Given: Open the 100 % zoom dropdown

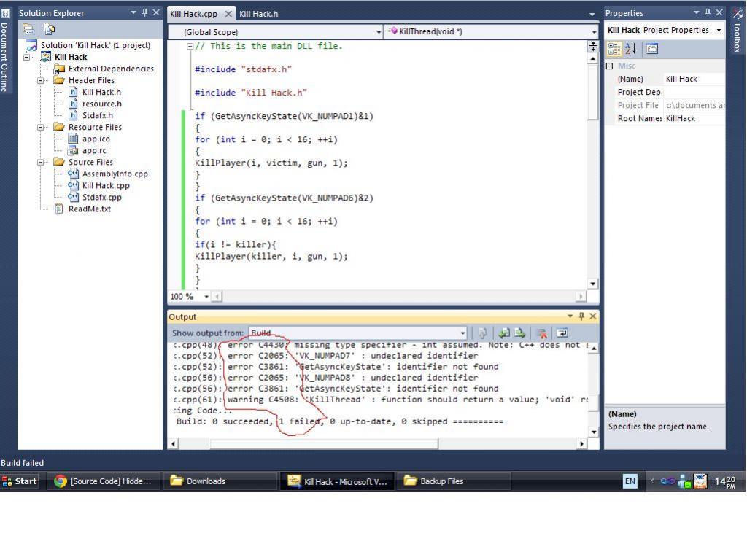Looking at the screenshot, I should click(206, 297).
